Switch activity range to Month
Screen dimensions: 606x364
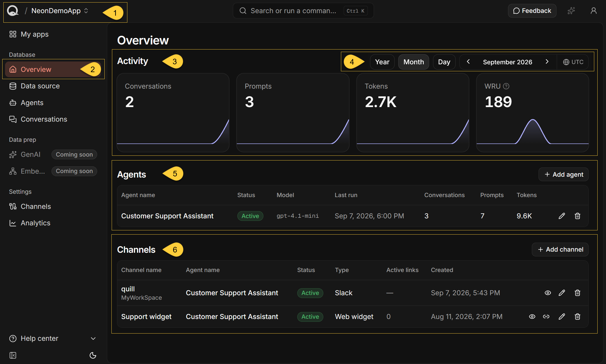[x=413, y=62]
